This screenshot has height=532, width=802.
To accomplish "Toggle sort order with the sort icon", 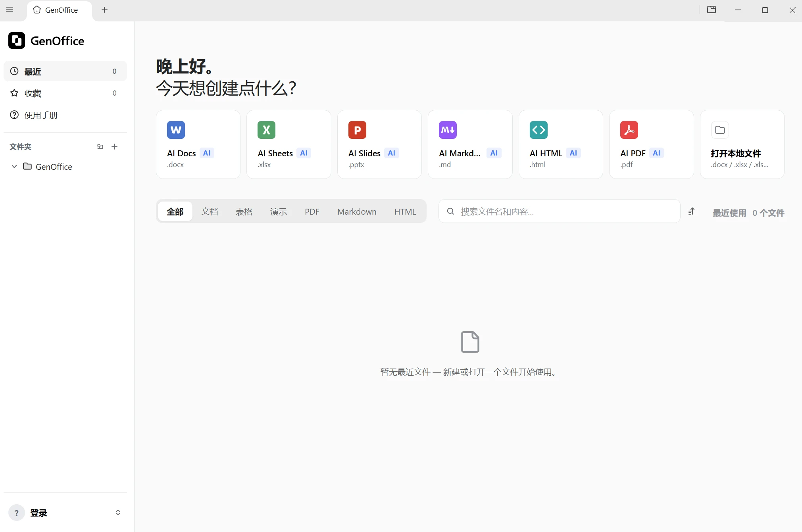I will point(692,211).
